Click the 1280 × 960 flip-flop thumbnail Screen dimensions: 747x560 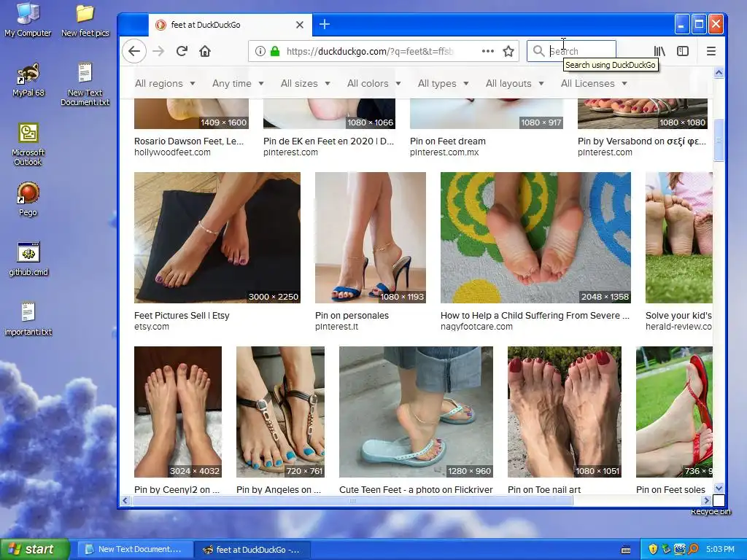pyautogui.click(x=416, y=412)
